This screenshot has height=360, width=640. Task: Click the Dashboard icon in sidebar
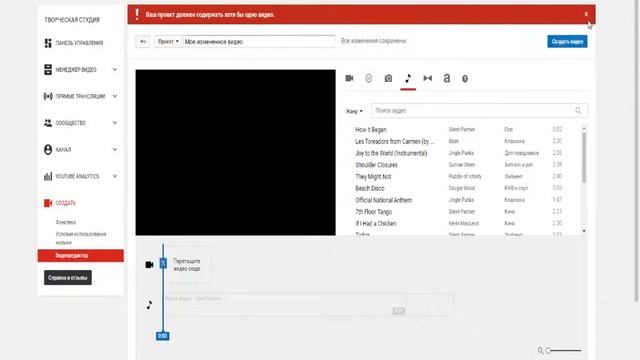[x=48, y=43]
